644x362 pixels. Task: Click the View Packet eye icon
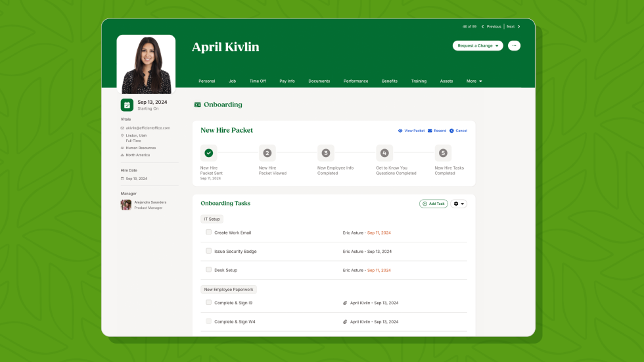(400, 131)
